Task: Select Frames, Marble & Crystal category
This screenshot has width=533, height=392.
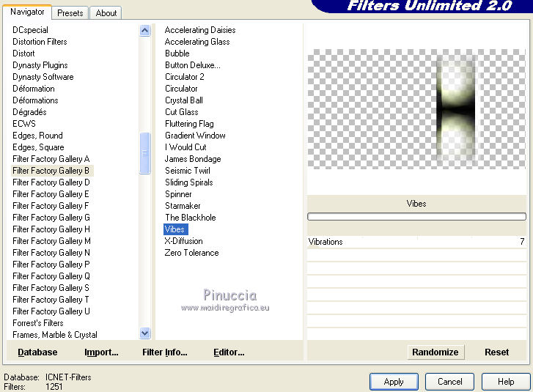Action: coord(55,335)
